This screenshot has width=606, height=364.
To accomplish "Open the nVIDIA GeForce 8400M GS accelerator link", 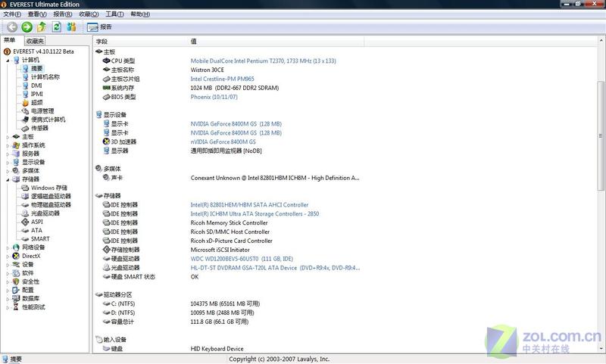I will pos(223,142).
